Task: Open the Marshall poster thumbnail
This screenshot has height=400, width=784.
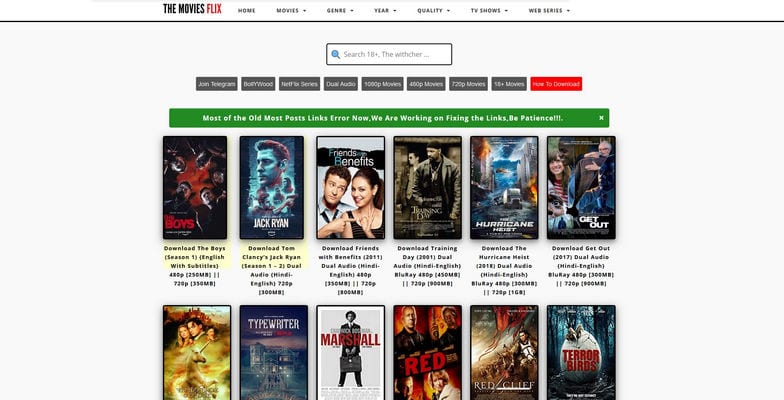Action: (x=350, y=352)
